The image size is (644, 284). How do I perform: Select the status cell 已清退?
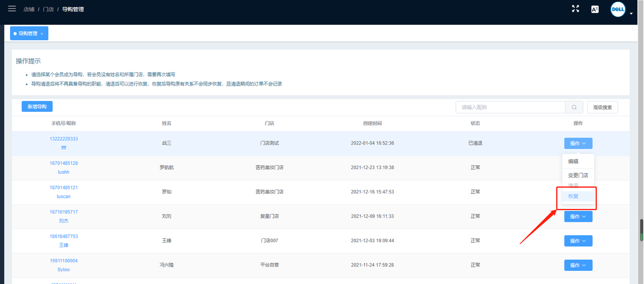[475, 144]
